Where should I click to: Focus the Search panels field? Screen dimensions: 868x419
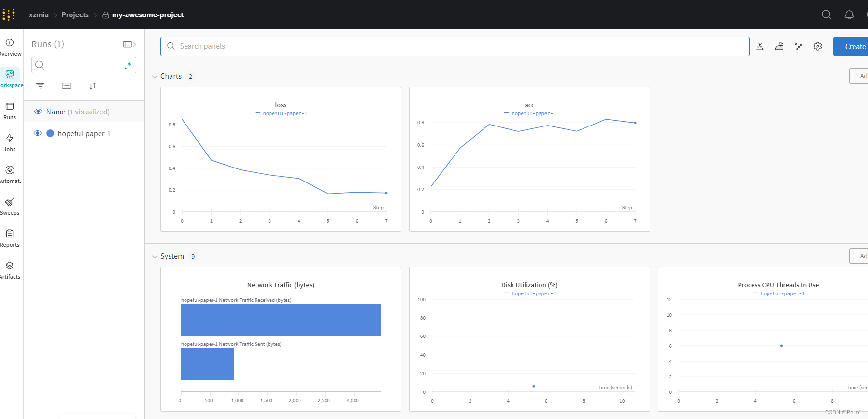point(455,46)
